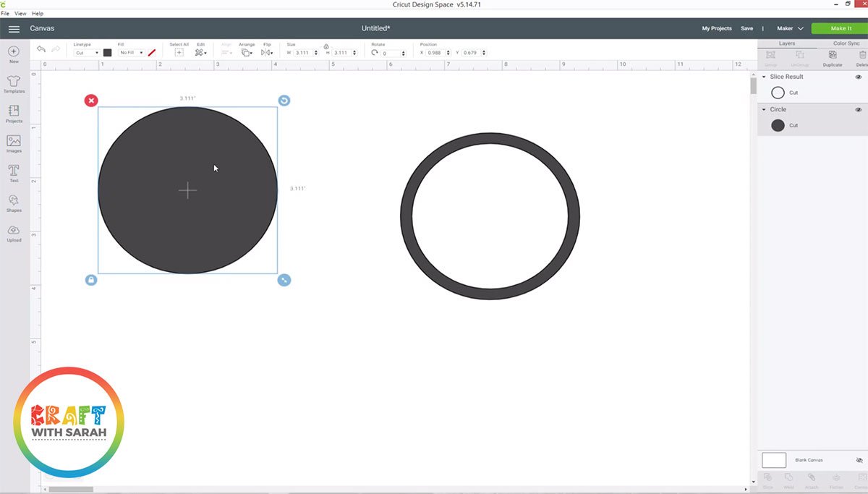Screen dimensions: 868x494
Task: Save the project
Action: tap(746, 28)
